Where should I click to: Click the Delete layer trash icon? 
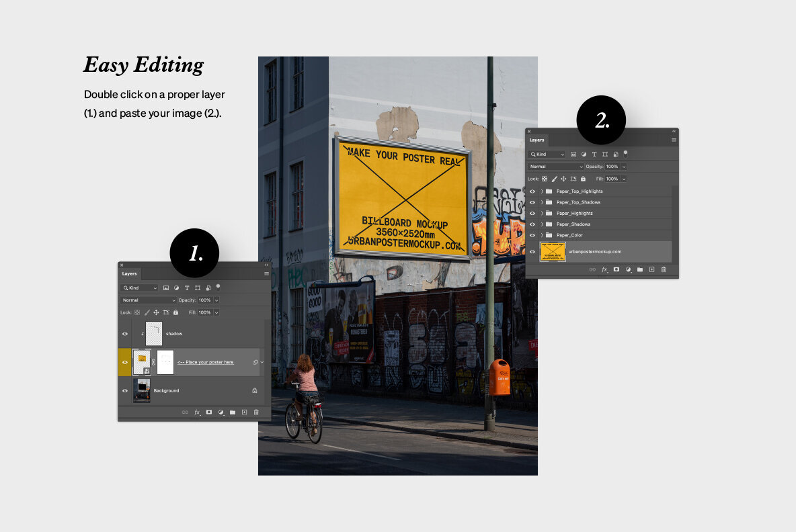point(256,412)
